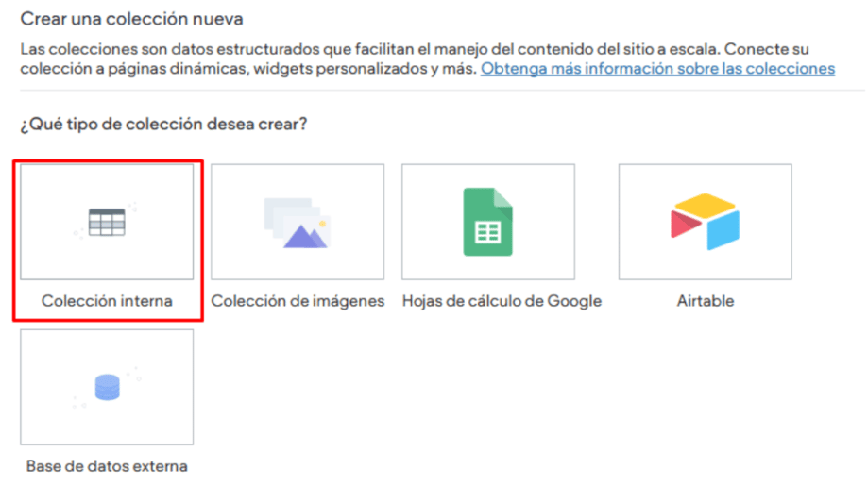868x486 pixels.
Task: Pick the 'Base de datos externa' label
Action: (x=107, y=465)
